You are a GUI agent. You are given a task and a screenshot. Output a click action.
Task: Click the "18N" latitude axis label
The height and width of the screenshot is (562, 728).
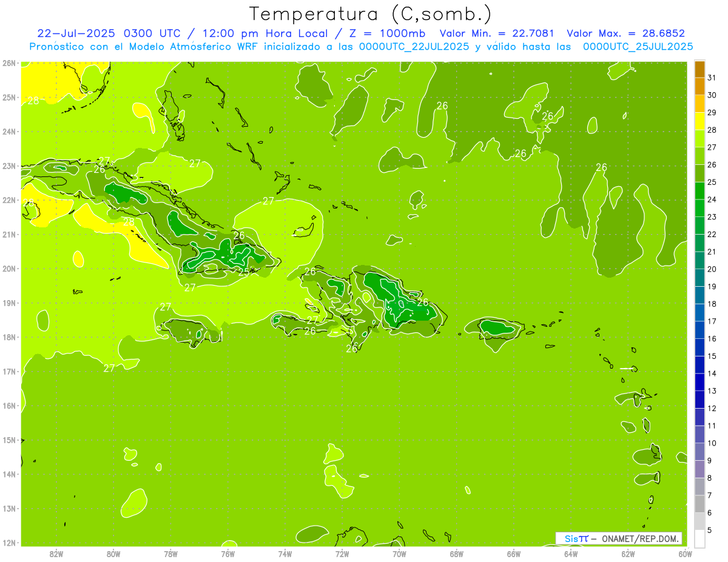(x=8, y=337)
